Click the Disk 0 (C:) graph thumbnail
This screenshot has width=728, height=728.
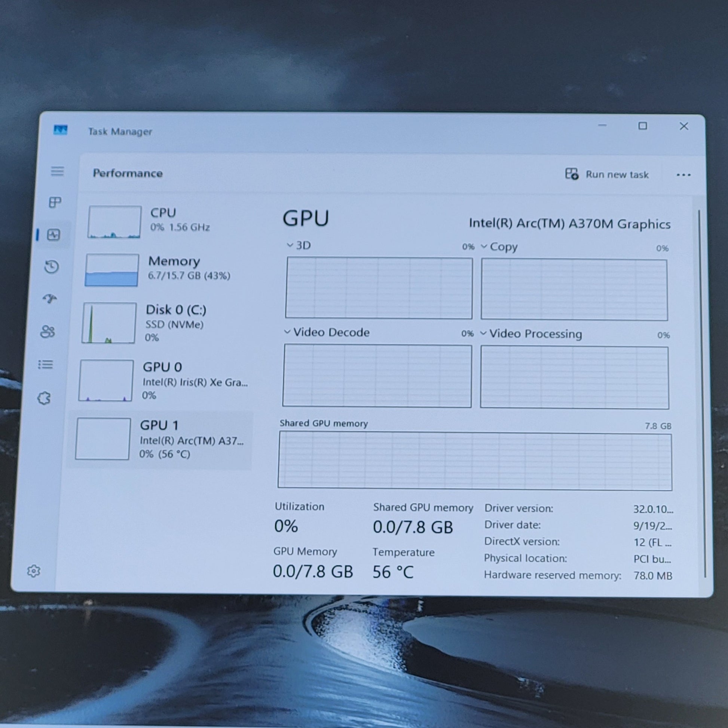pos(109,323)
